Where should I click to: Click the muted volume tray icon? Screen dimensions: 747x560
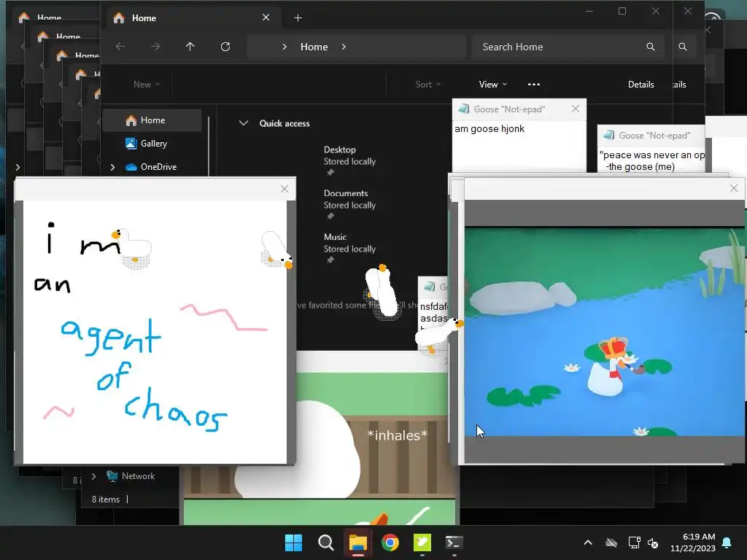pyautogui.click(x=653, y=542)
